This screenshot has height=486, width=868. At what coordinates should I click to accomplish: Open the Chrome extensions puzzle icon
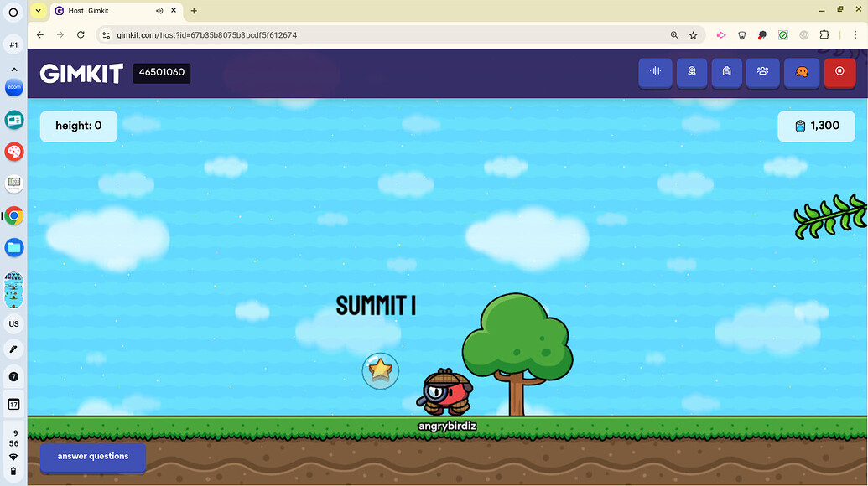824,35
